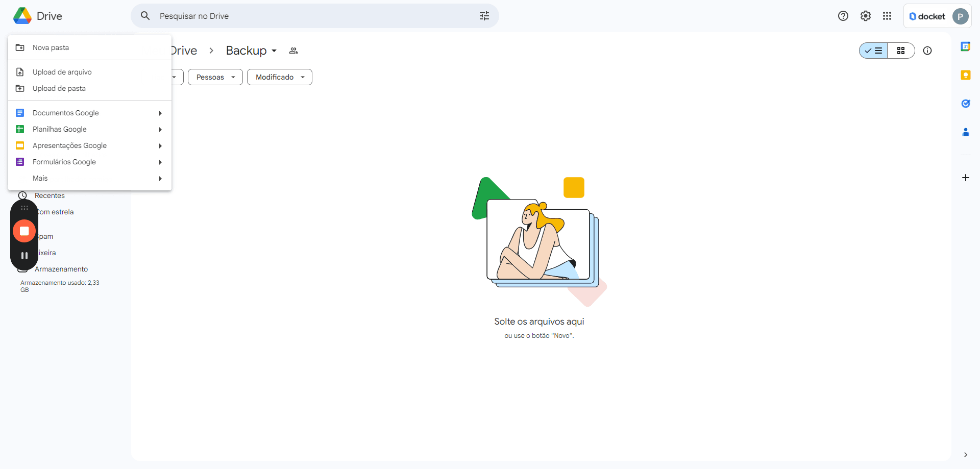Choose Nova pasta from the menu

(90, 47)
